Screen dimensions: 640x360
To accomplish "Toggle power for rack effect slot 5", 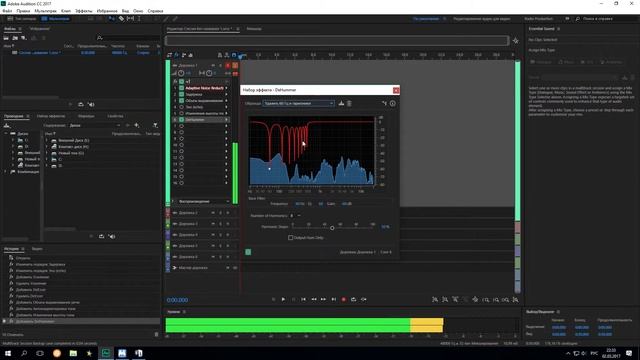I will pyautogui.click(x=182, y=113).
